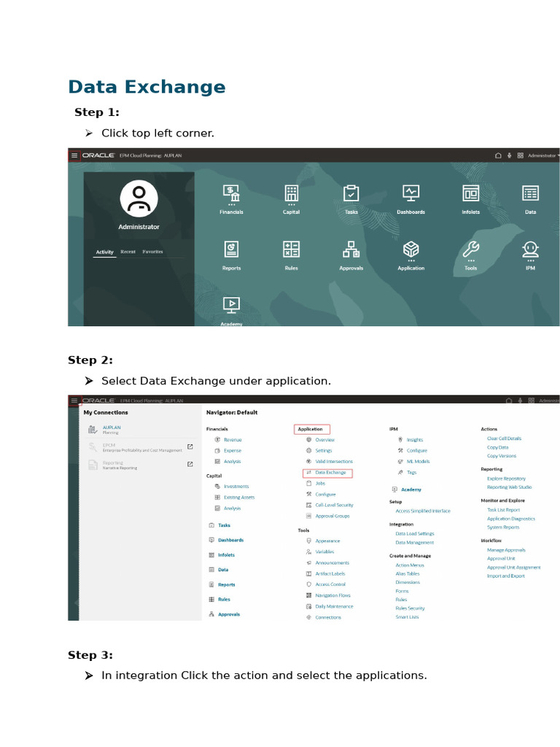Click the Home house icon in the home page header

(498, 155)
